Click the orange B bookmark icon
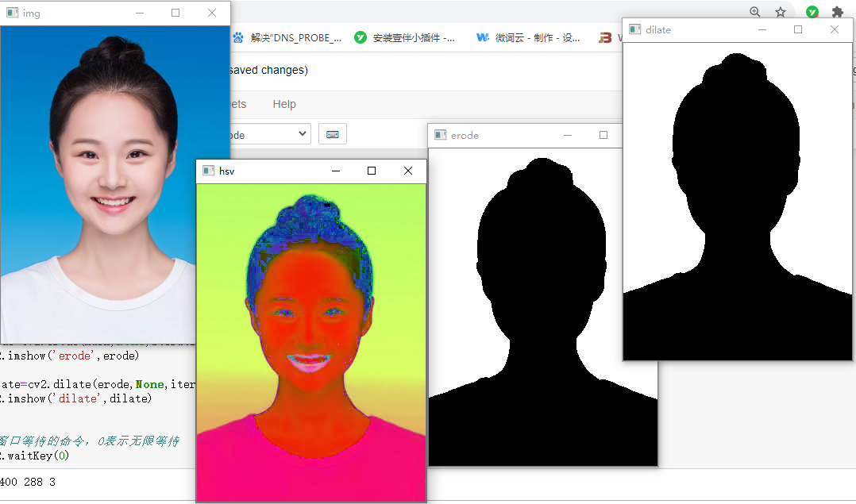The image size is (856, 504). tap(605, 37)
